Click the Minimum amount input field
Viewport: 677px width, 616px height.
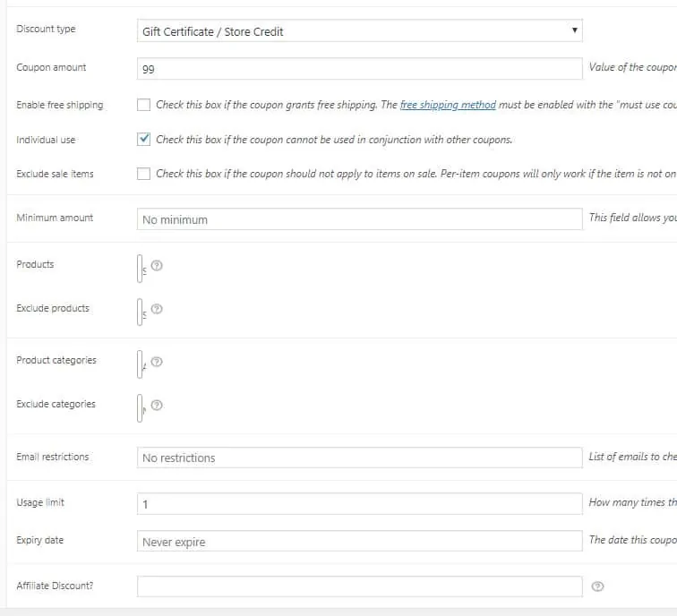pos(360,219)
